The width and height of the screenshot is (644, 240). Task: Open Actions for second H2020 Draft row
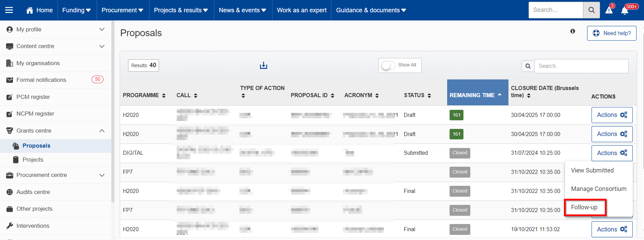(x=612, y=134)
